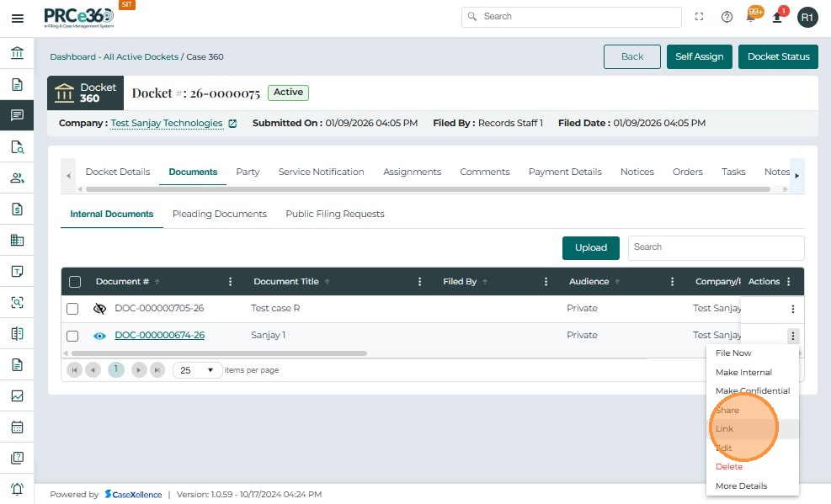The width and height of the screenshot is (831, 504).
Task: Open the alarm bell icon in the sidebar
Action: 17,489
